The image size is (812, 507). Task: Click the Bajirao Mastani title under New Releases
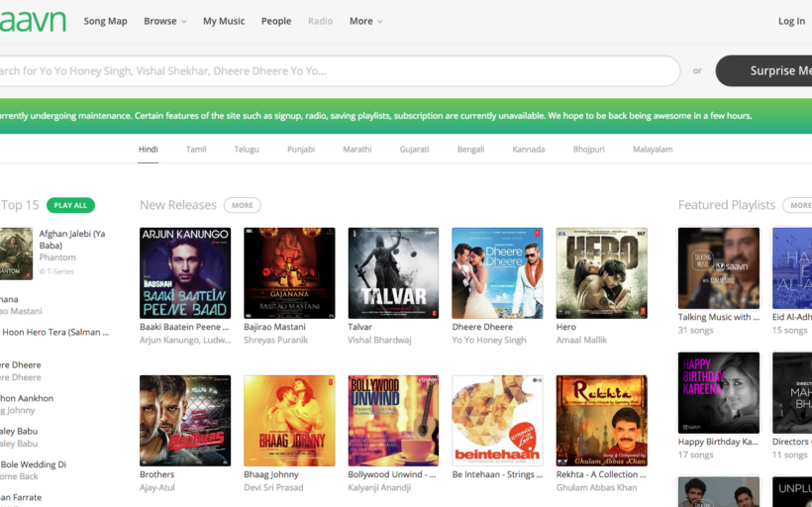coord(274,327)
